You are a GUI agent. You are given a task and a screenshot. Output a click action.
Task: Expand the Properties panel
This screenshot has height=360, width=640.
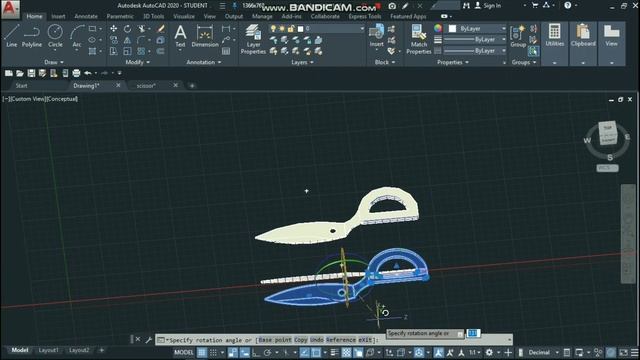(453, 62)
